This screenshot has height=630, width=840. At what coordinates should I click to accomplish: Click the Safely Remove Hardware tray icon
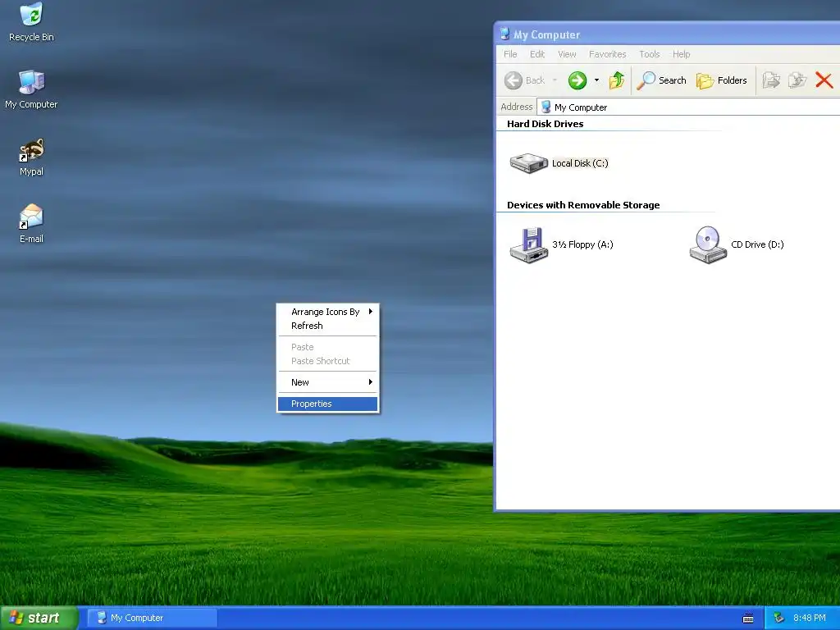[x=778, y=619]
